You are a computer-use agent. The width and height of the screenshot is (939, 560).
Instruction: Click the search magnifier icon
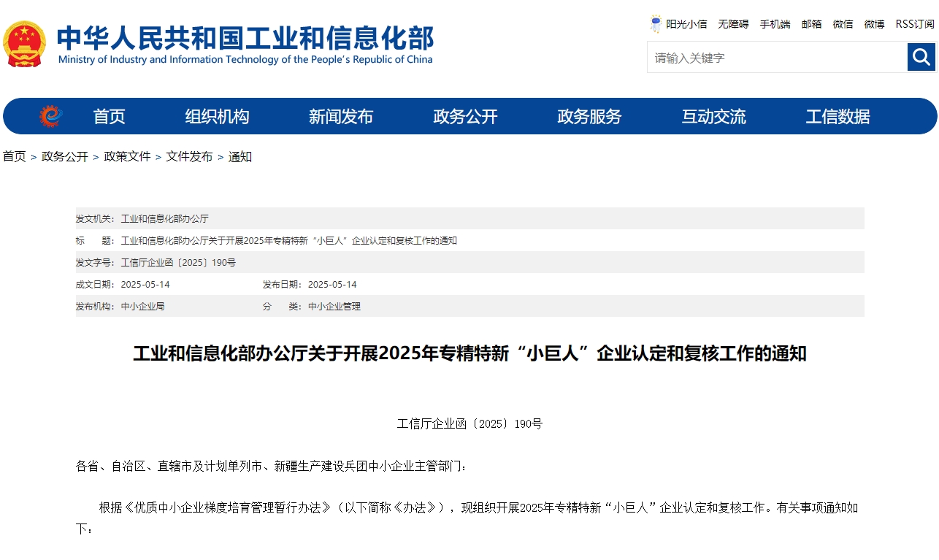click(x=921, y=57)
